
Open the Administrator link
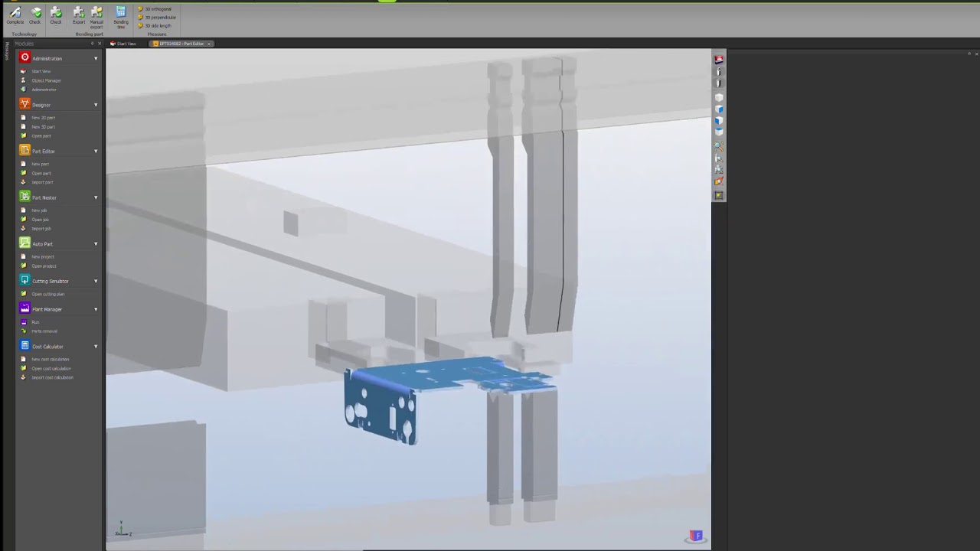pos(44,90)
